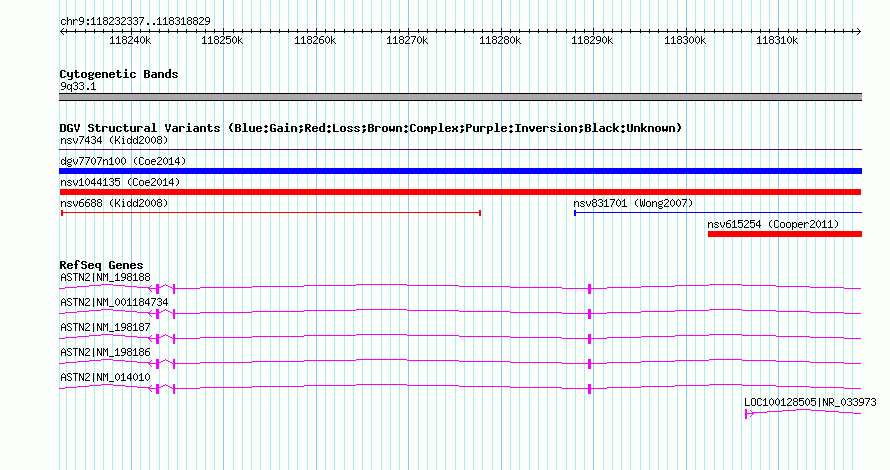Click the 118250k ruler tick label
Screen dimensions: 890x470
click(x=222, y=40)
